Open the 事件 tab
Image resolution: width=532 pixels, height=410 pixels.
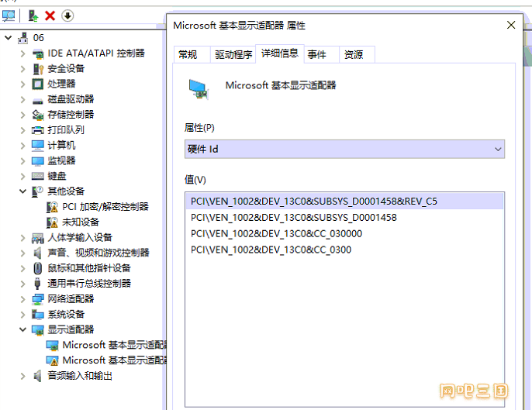click(x=321, y=54)
